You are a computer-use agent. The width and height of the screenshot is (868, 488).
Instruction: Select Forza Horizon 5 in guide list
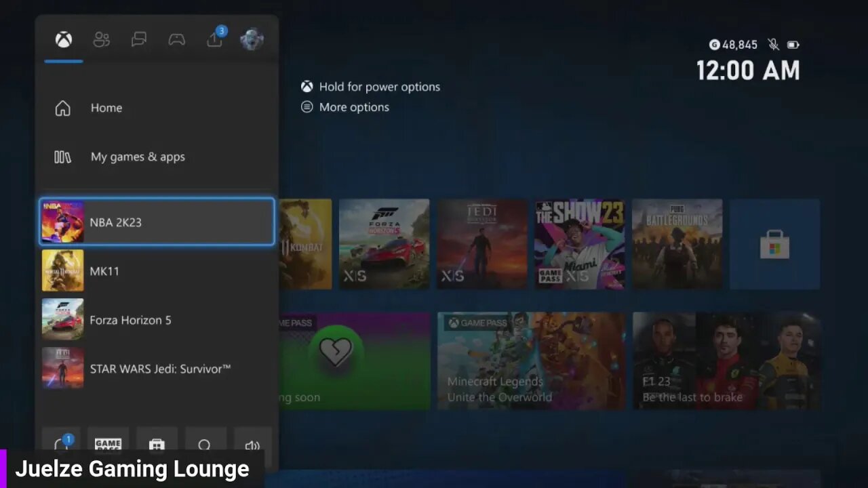[x=157, y=319]
